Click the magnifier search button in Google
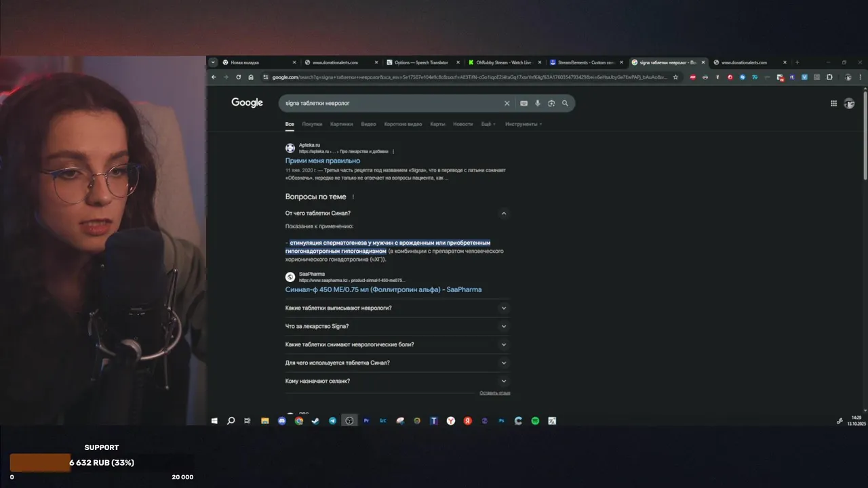 pyautogui.click(x=565, y=104)
